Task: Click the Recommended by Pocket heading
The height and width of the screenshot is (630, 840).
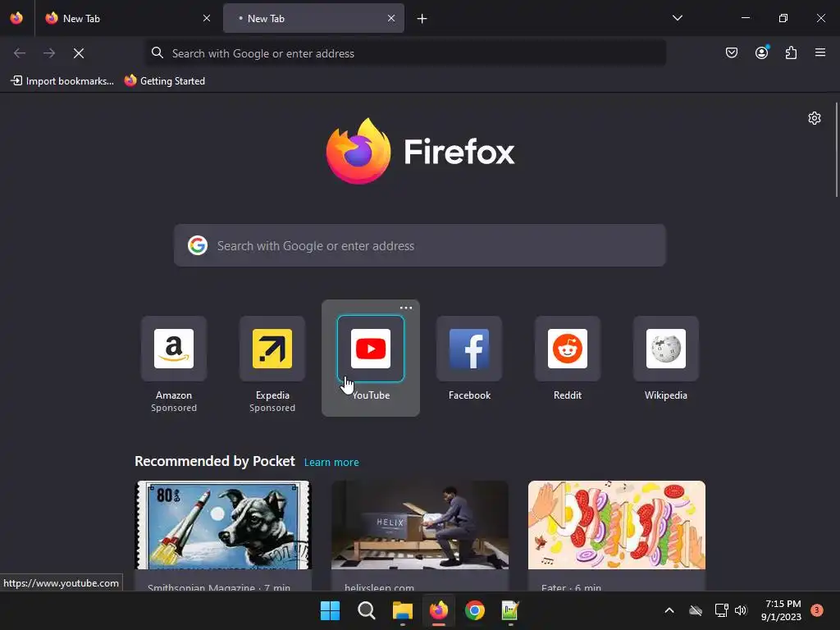Action: (214, 461)
